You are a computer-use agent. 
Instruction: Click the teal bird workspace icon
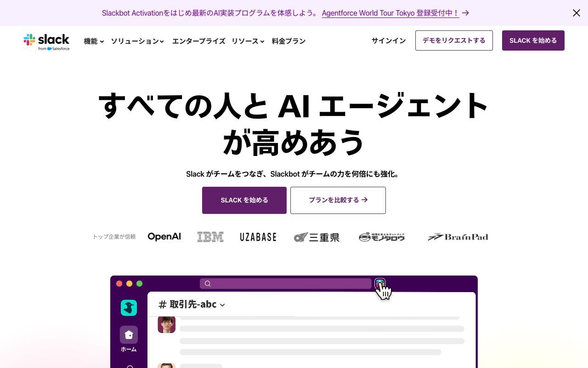(x=129, y=308)
